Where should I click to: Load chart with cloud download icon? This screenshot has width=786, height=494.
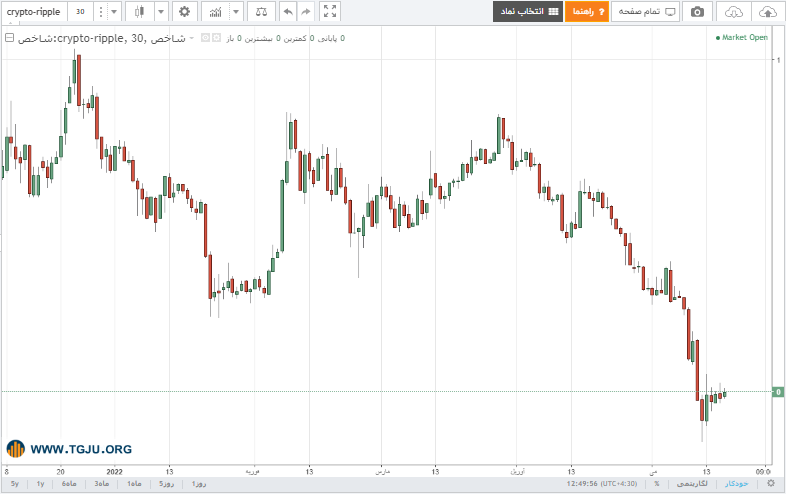(x=734, y=12)
